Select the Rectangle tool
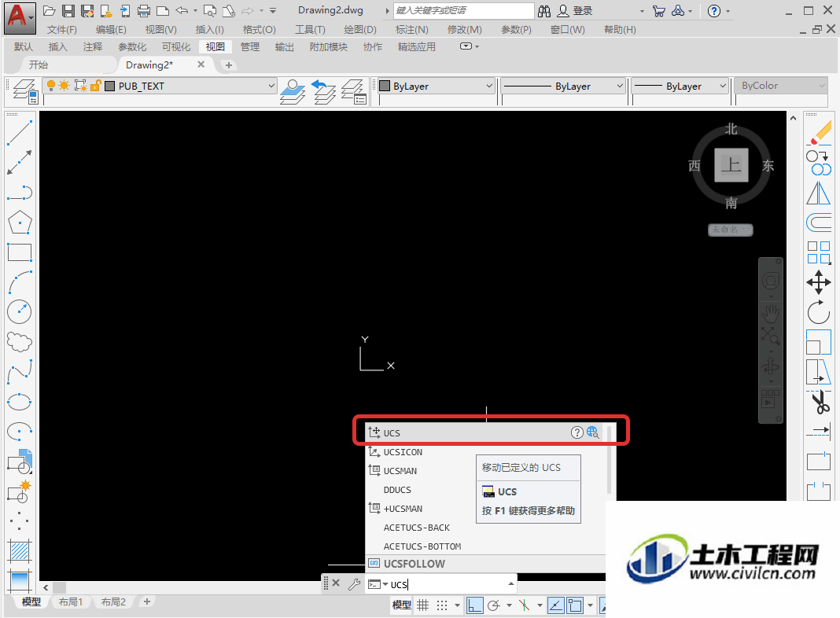 20,252
